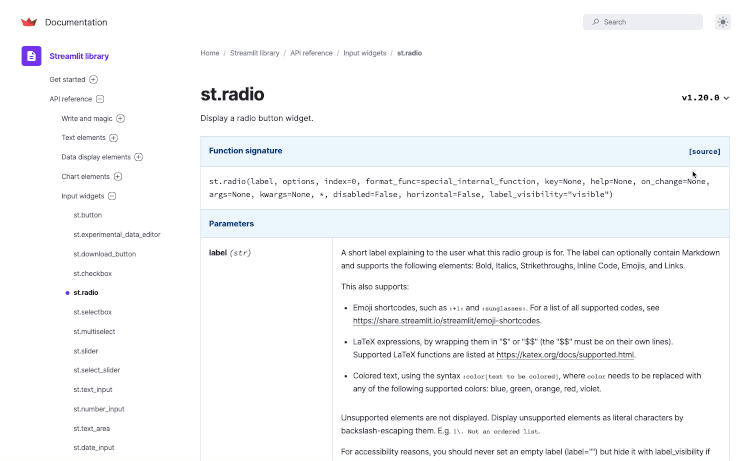
Task: Click the Streamlit crown logo
Action: (29, 22)
